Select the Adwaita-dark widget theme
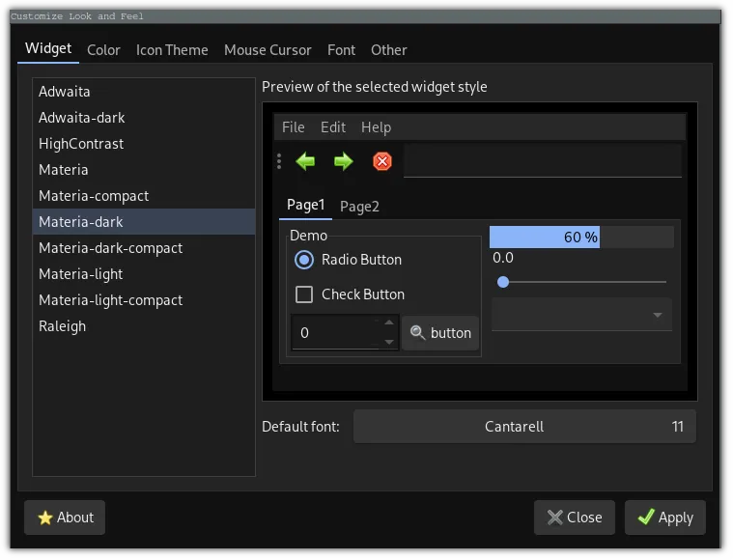Screen dimensions: 733x560 82,118
